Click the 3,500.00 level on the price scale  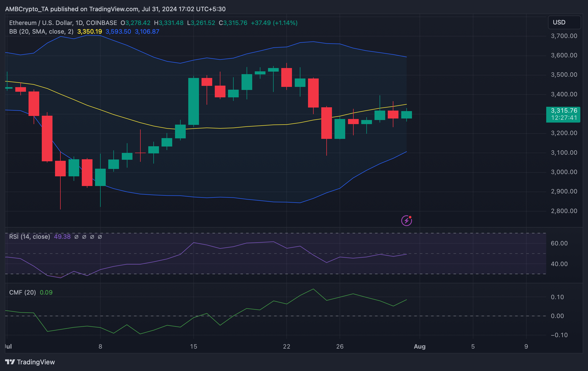click(x=564, y=75)
